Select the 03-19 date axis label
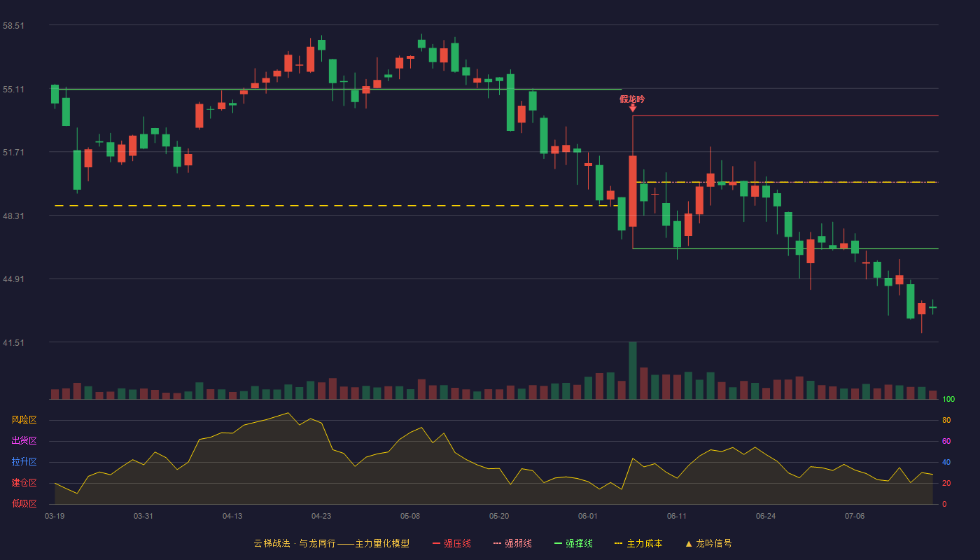This screenshot has height=560, width=980. pos(55,516)
